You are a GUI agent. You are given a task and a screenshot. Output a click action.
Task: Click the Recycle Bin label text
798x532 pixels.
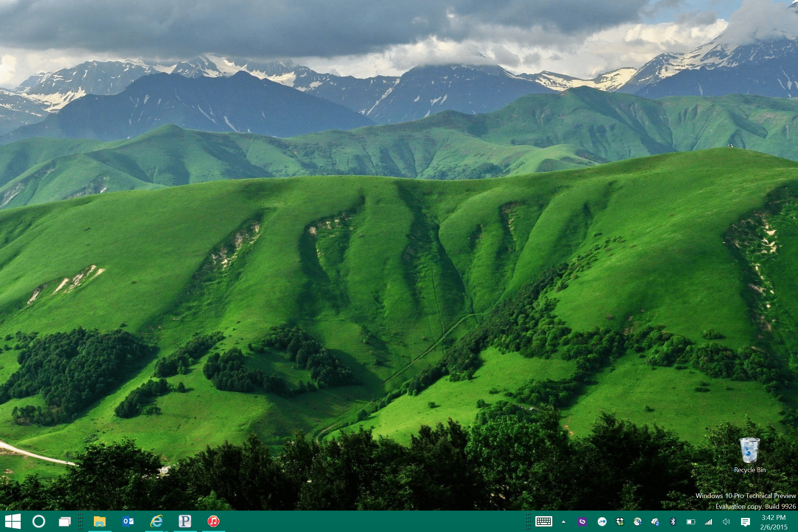(x=750, y=470)
